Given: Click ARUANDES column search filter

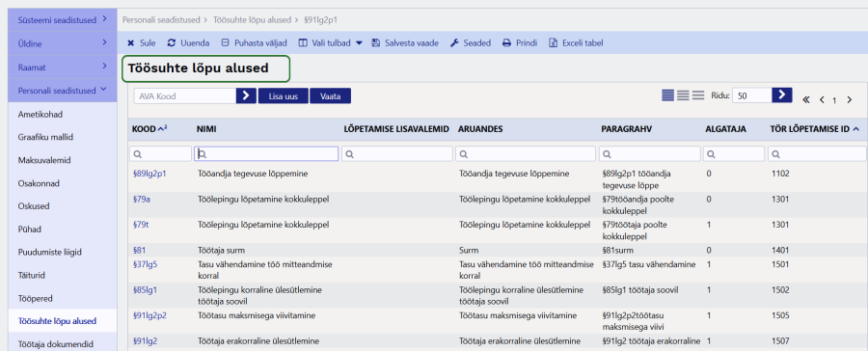Looking at the screenshot, I should pyautogui.click(x=526, y=154).
